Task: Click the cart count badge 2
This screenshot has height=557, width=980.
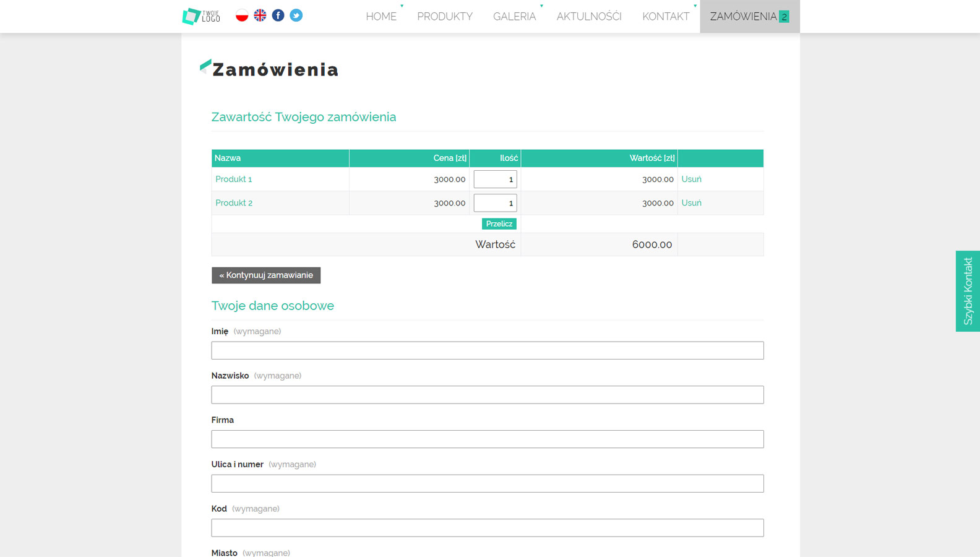Action: coord(784,17)
